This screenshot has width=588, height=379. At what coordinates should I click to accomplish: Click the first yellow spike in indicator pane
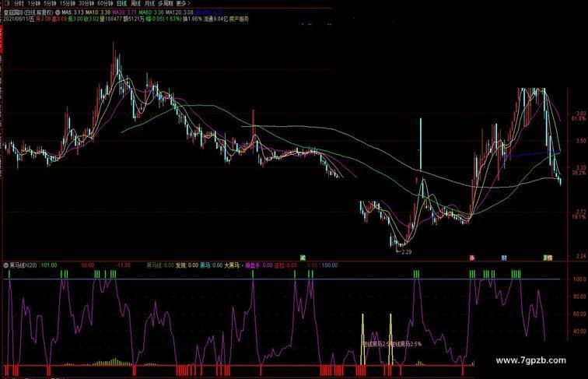pos(362,339)
